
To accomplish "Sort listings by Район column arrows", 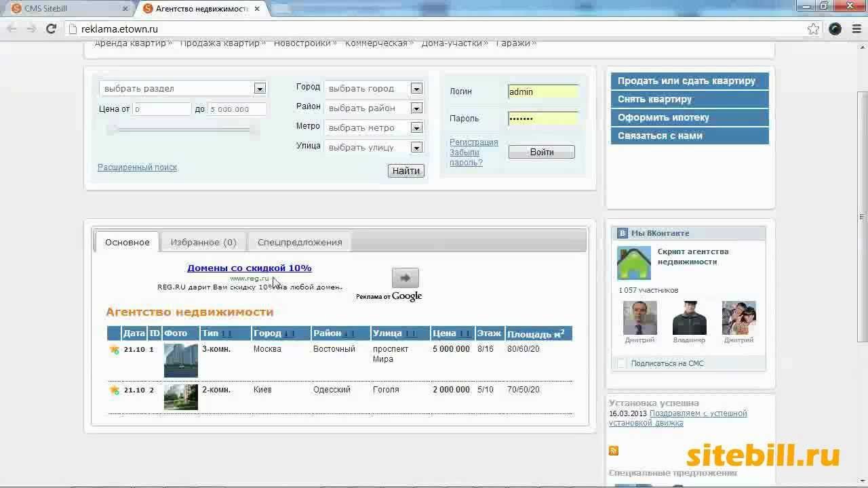I will point(349,333).
